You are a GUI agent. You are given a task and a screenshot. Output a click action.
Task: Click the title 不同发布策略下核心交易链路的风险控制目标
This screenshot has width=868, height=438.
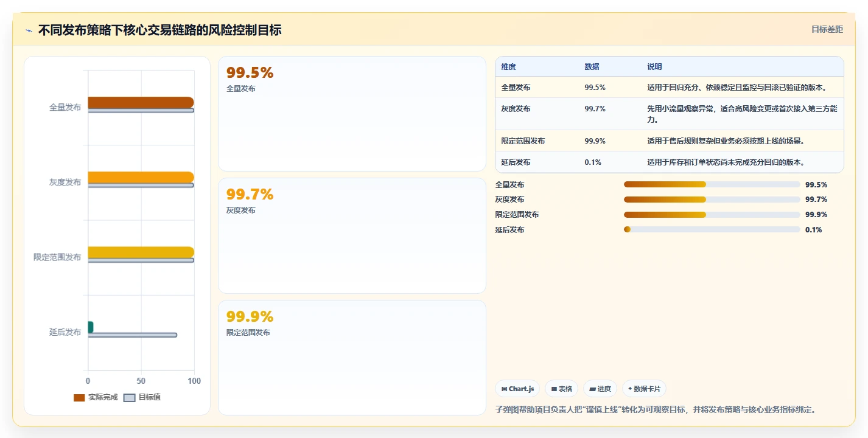click(x=160, y=30)
